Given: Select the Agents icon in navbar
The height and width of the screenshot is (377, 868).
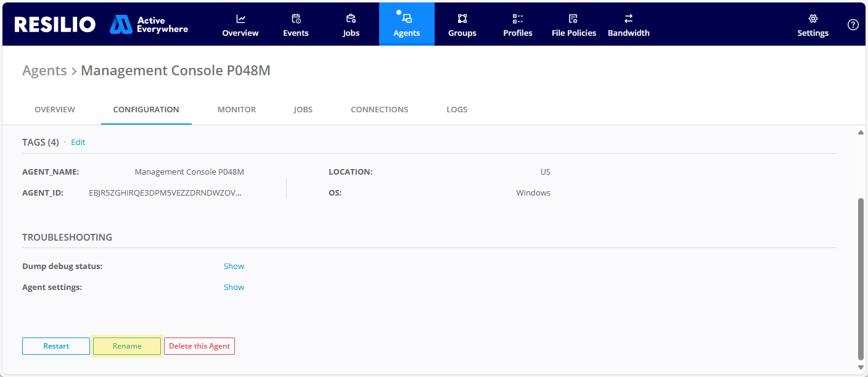Looking at the screenshot, I should (x=407, y=19).
